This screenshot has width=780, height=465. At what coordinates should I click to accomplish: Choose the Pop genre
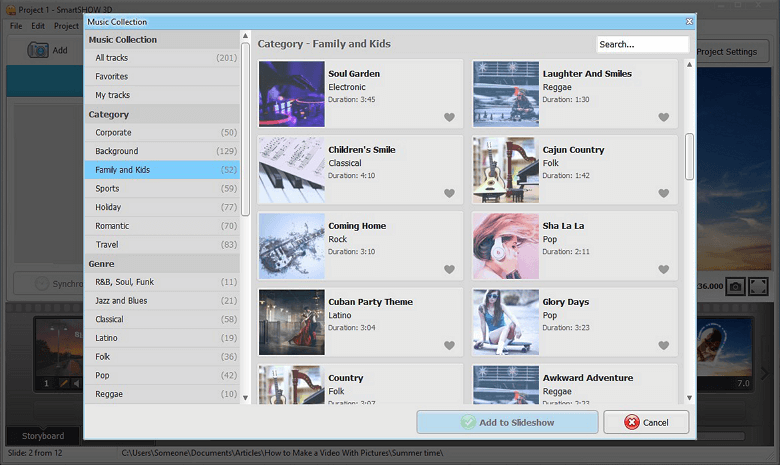(x=162, y=375)
